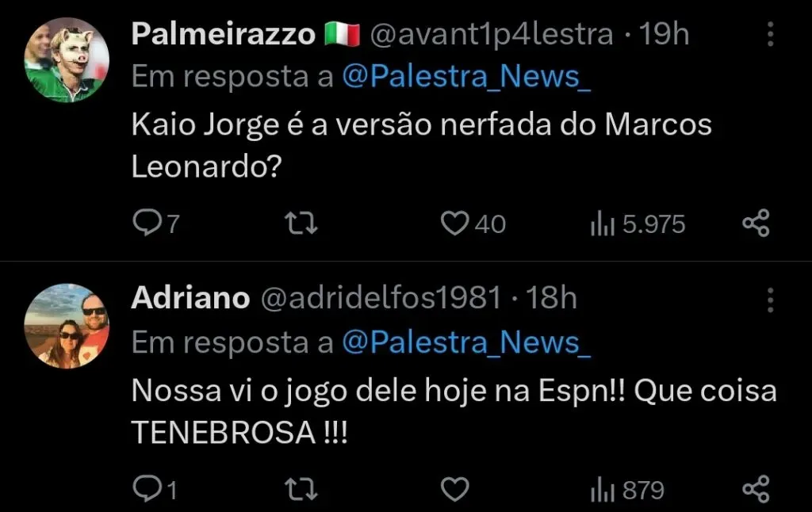Share Palmeirazzo's tweet
The height and width of the screenshot is (512, 812).
[756, 224]
